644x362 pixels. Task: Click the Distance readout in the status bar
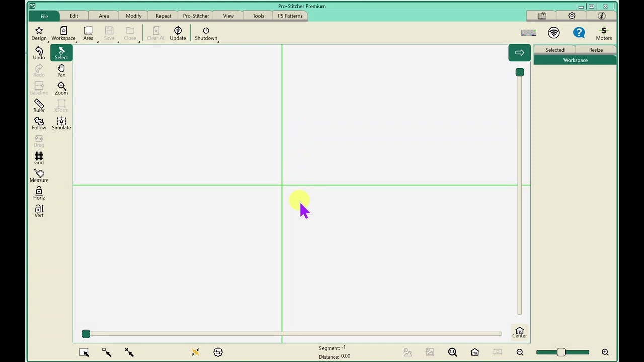[x=335, y=356]
